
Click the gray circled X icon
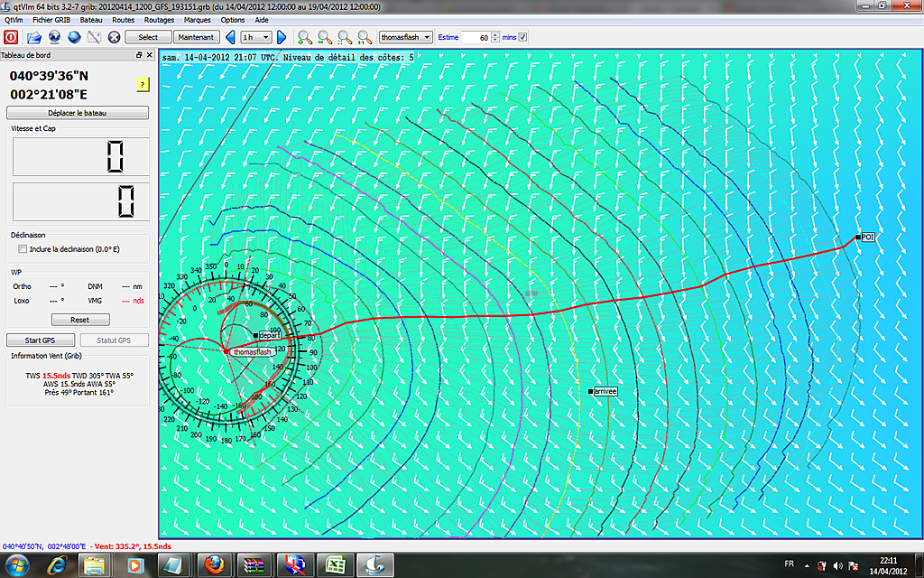click(x=115, y=37)
